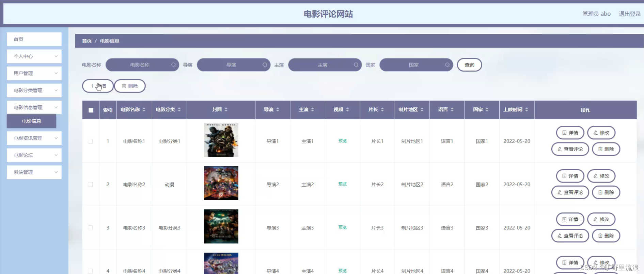This screenshot has width=644, height=274.
Task: Expand the 电影资讯管理 sidebar menu
Action: tap(34, 138)
